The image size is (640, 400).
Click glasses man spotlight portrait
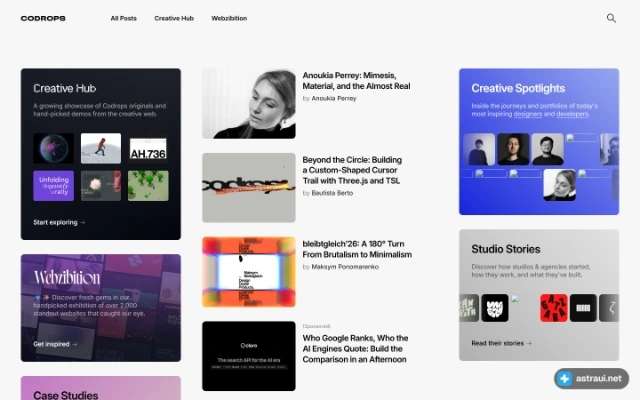click(548, 149)
